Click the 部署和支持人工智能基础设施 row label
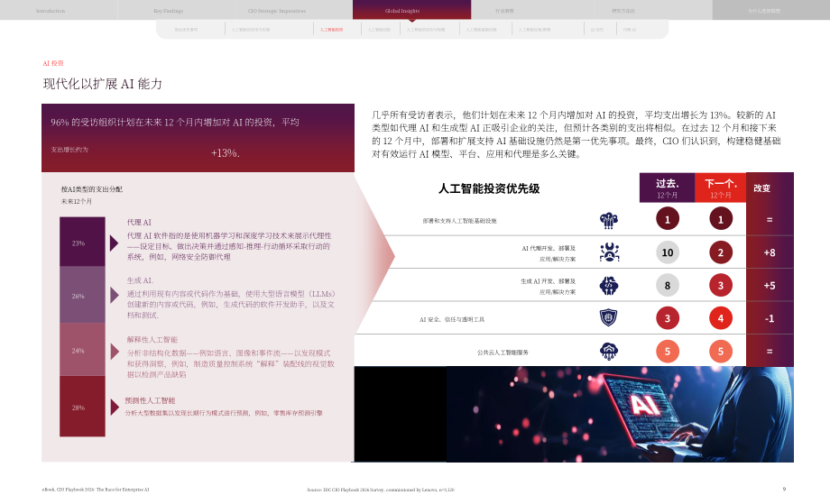This screenshot has height=504, width=830. pyautogui.click(x=459, y=221)
